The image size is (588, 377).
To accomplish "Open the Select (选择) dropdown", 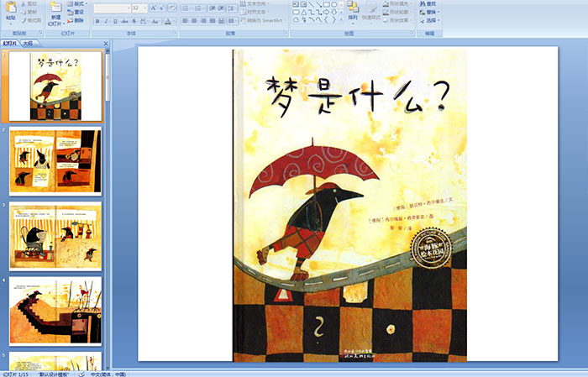I will (x=430, y=20).
